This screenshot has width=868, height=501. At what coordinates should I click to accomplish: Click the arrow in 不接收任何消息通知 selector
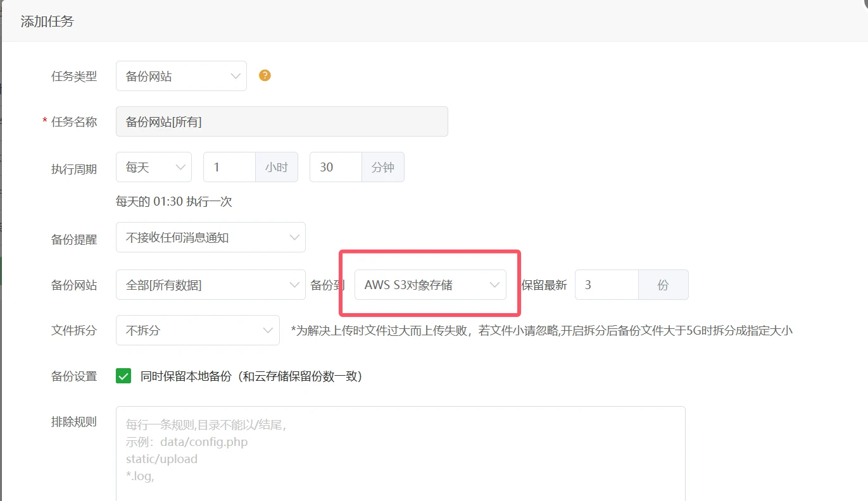click(x=294, y=238)
